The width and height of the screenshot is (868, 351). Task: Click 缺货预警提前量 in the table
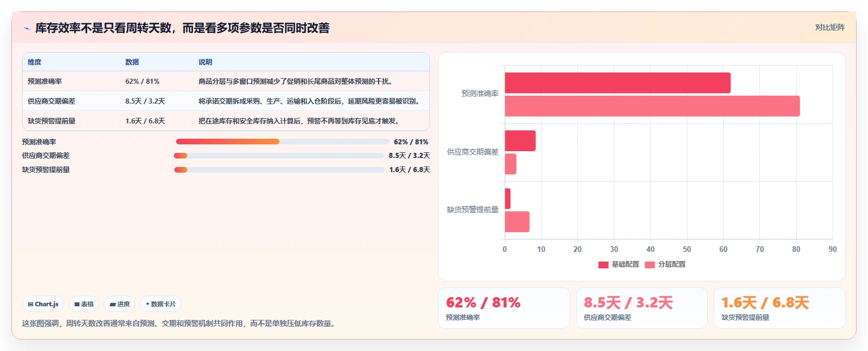click(x=51, y=121)
